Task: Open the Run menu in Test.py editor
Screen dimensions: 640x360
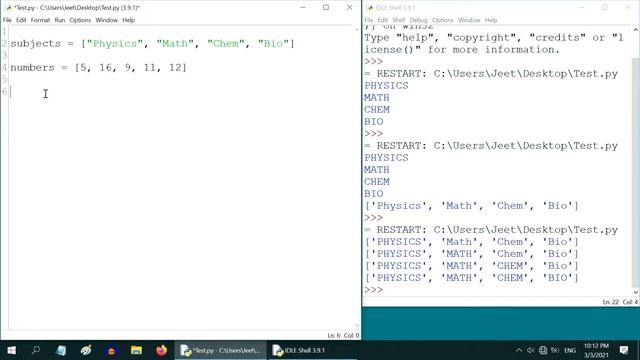Action: tap(60, 20)
